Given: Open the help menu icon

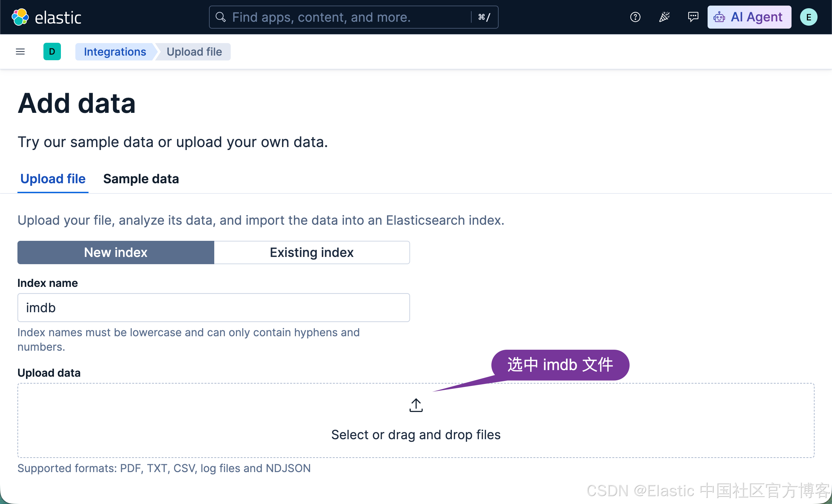Looking at the screenshot, I should pyautogui.click(x=635, y=17).
